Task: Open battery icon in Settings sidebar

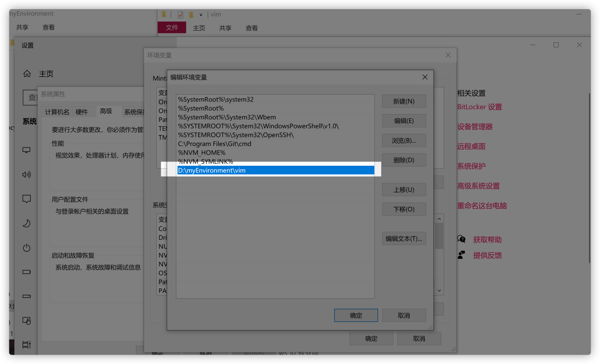Action: pyautogui.click(x=26, y=272)
